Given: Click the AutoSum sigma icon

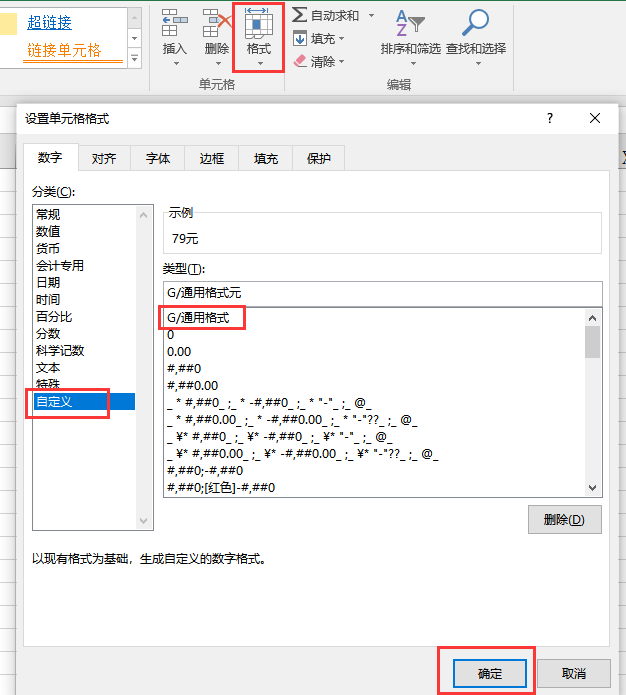Looking at the screenshot, I should pos(299,15).
